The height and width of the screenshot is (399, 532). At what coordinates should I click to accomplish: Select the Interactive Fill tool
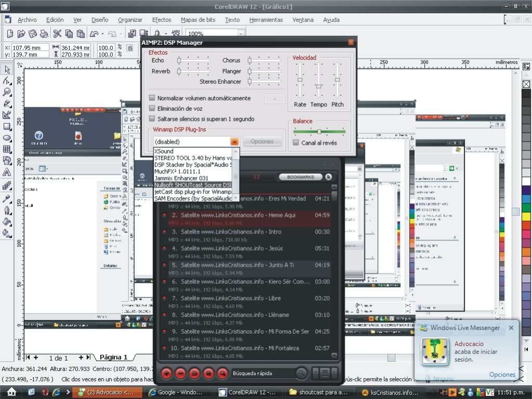(x=7, y=234)
